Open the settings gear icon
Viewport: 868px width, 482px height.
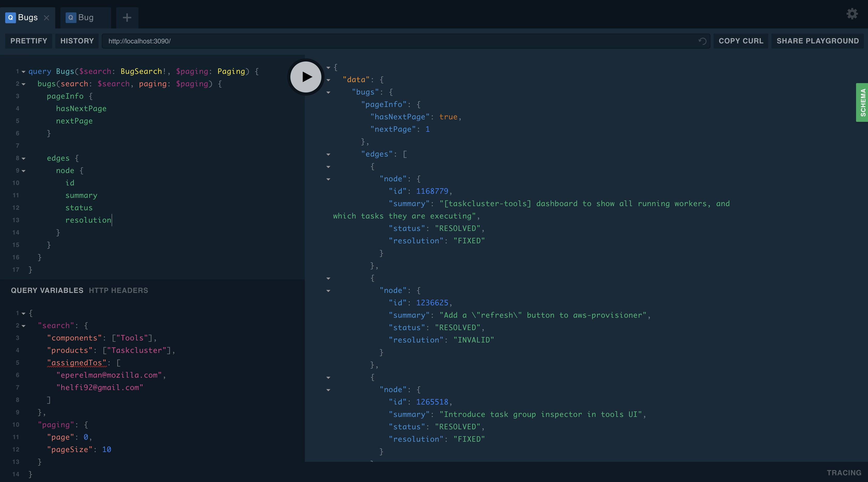(852, 14)
